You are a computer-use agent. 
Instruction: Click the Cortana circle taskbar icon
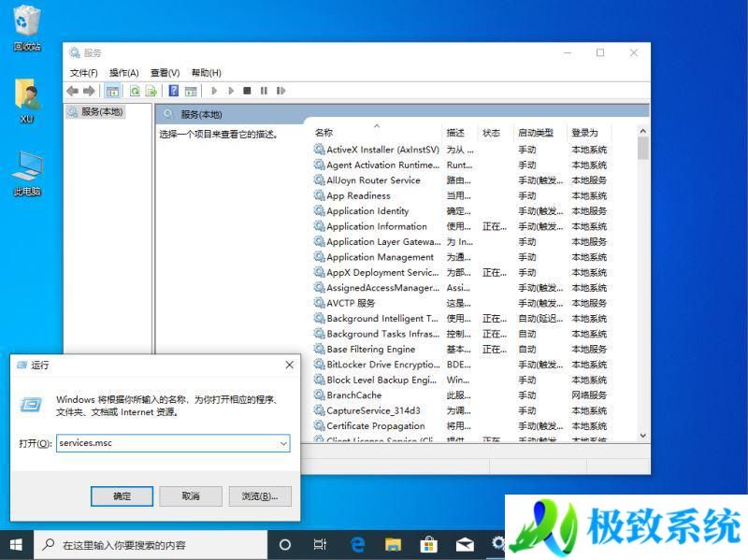(x=285, y=545)
